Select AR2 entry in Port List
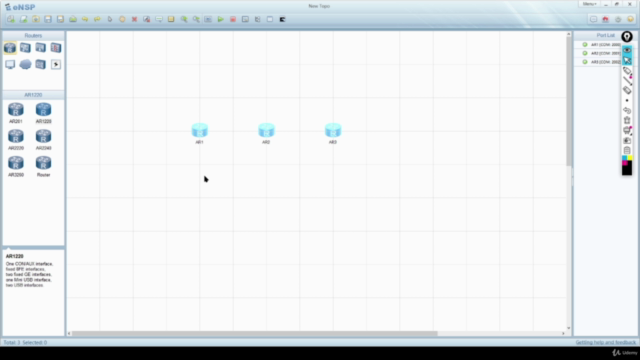 (602, 53)
